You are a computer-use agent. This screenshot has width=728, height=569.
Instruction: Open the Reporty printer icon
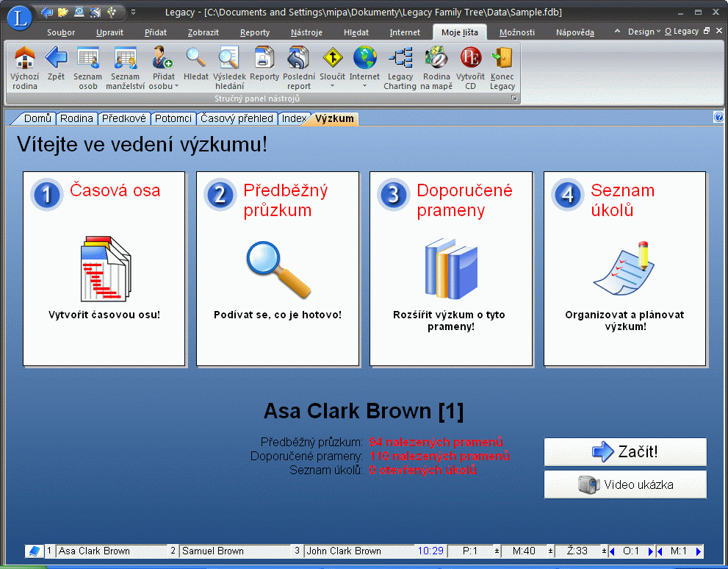[x=264, y=57]
